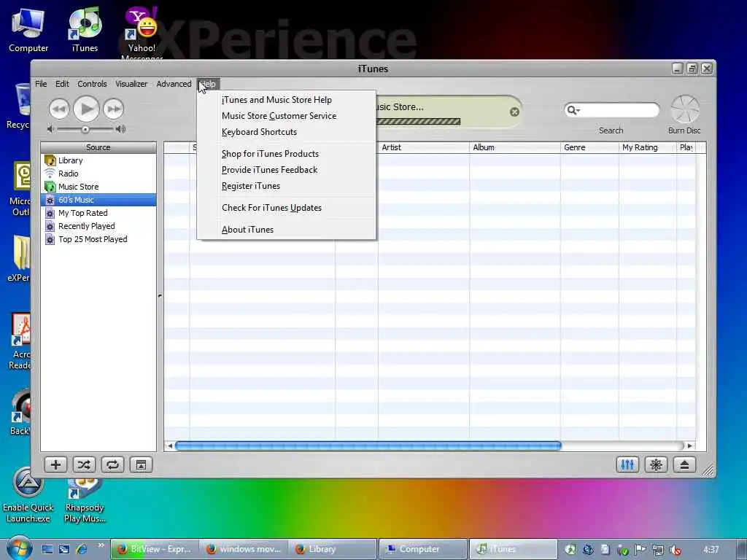Sort by the Album column header
The height and width of the screenshot is (560, 747).
tap(515, 147)
